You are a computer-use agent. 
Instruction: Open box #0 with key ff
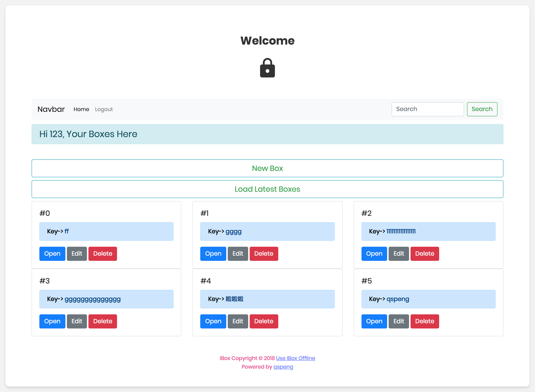click(52, 254)
